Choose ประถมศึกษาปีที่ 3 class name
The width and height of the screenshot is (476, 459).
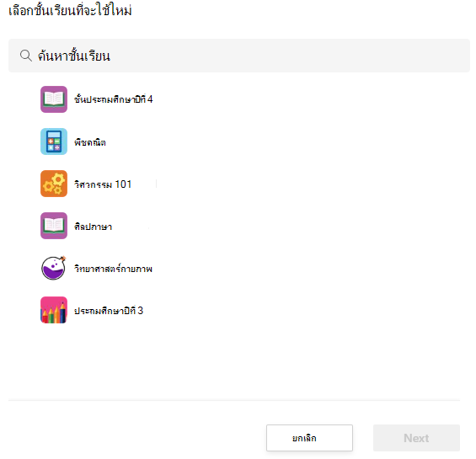[x=109, y=310]
